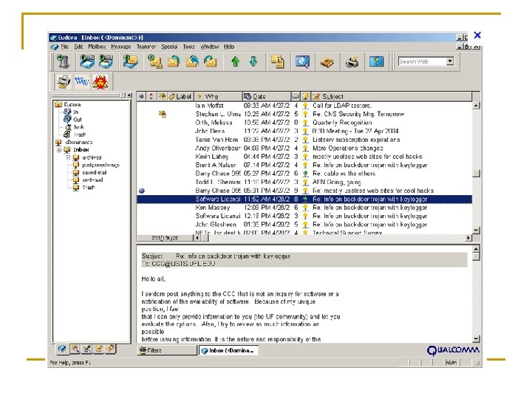Open the Out mailbox toolbar tray icon

coord(106,61)
